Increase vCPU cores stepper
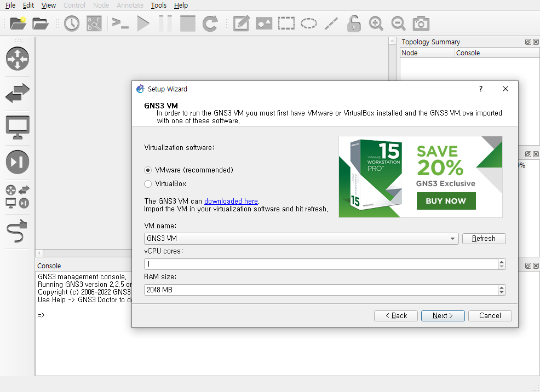Image resolution: width=540 pixels, height=392 pixels. pyautogui.click(x=502, y=262)
